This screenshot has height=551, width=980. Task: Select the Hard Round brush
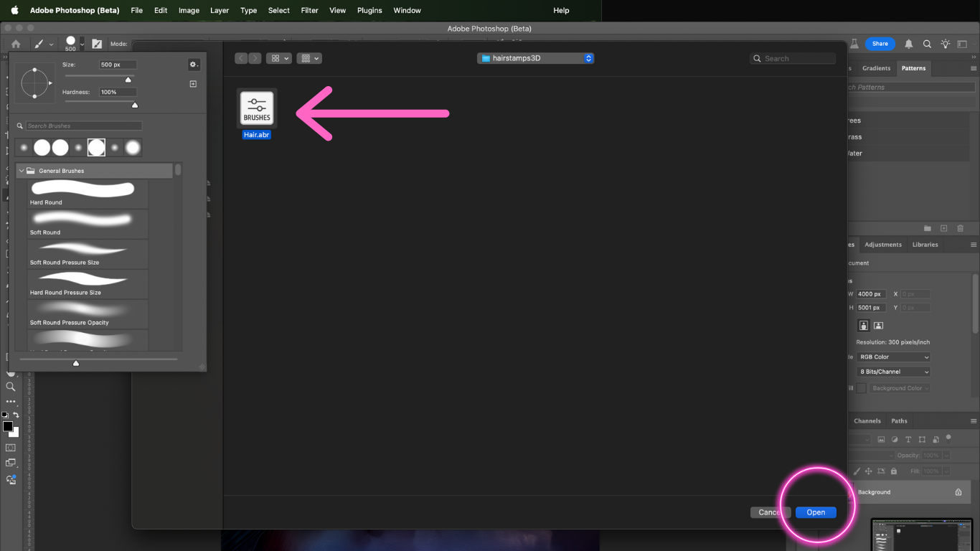click(x=88, y=194)
